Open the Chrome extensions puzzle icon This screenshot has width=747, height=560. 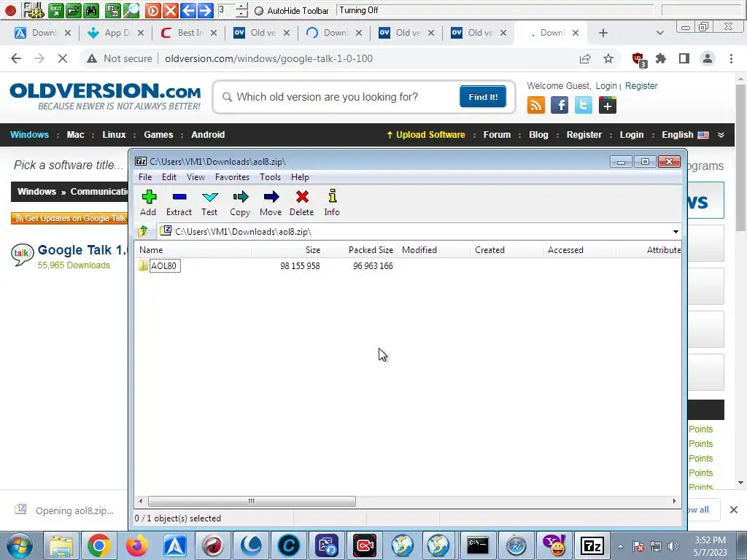pos(661,58)
